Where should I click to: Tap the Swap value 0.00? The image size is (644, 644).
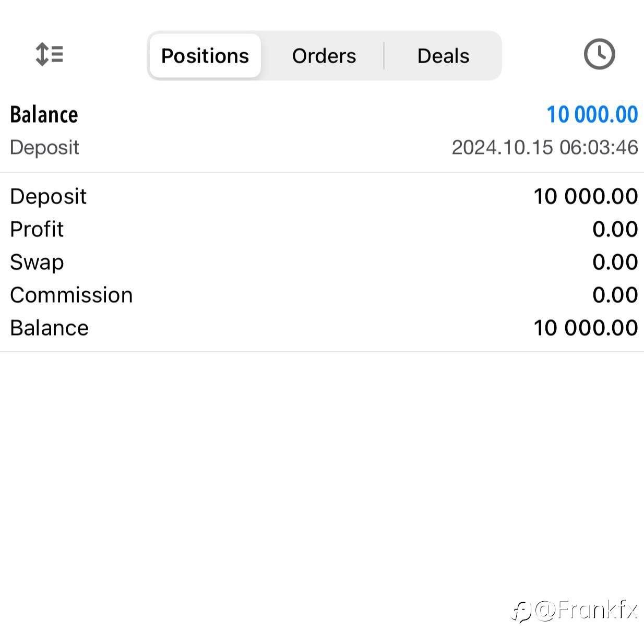point(615,262)
